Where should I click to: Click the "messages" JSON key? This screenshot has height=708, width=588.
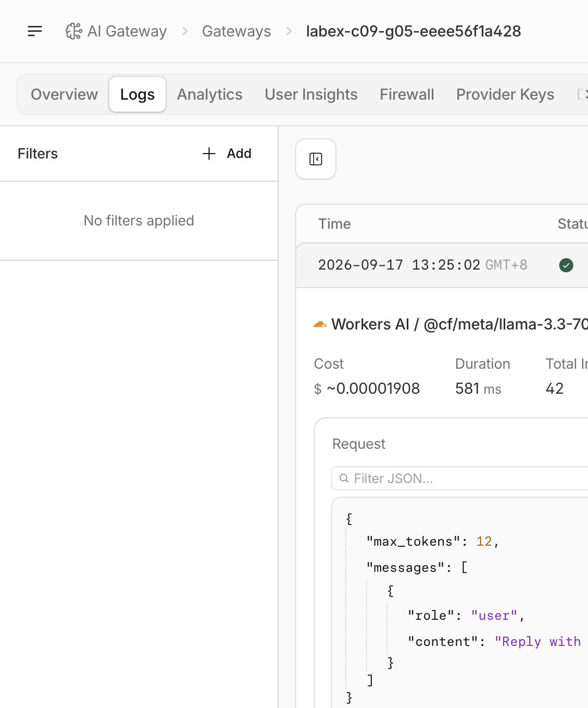406,567
